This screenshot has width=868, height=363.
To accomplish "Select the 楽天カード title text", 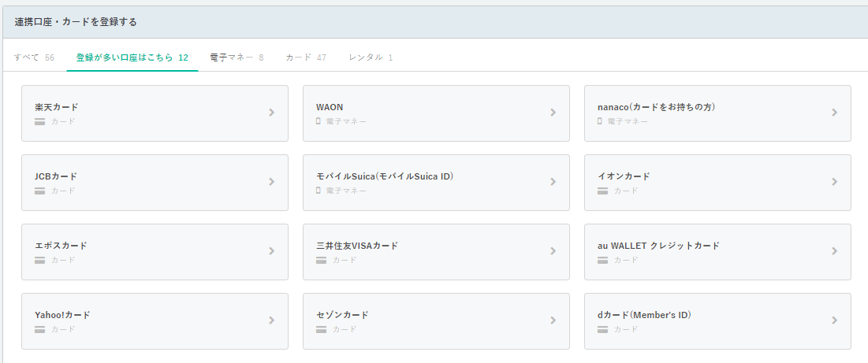I will coord(57,107).
